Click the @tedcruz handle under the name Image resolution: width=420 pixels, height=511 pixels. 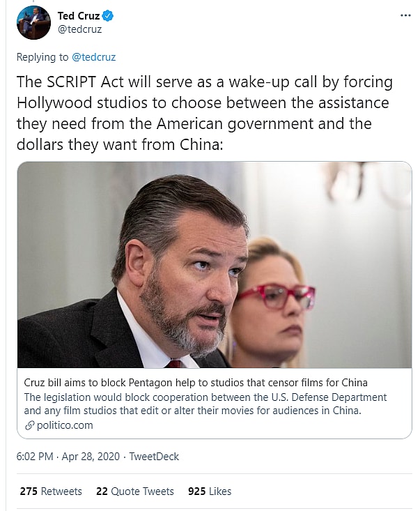[81, 31]
